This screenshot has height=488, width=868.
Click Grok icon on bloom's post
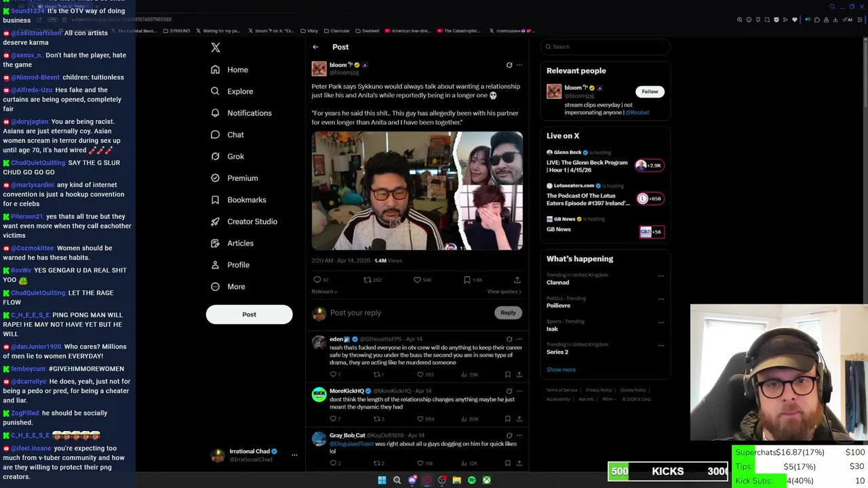pos(509,65)
